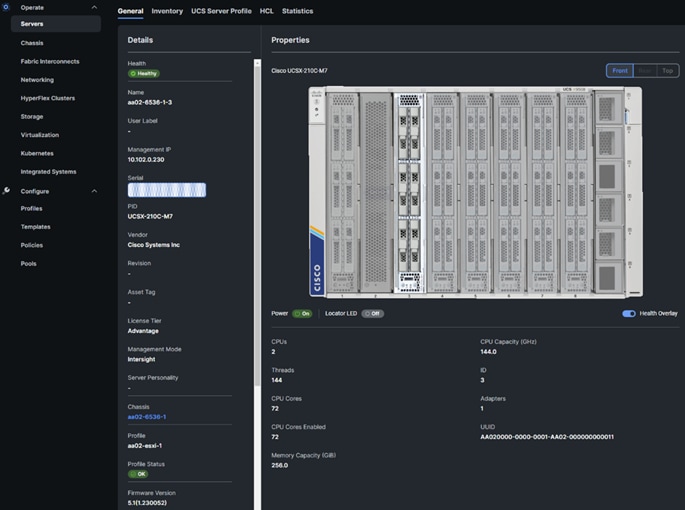Toggle the Health Overlay switch

click(629, 313)
